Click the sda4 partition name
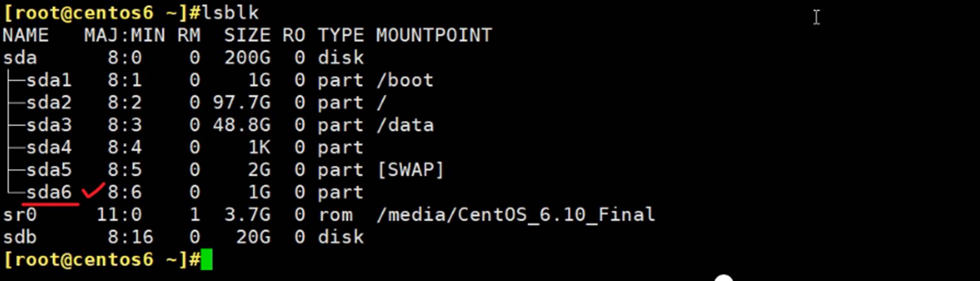This screenshot has height=281, width=980. (49, 148)
